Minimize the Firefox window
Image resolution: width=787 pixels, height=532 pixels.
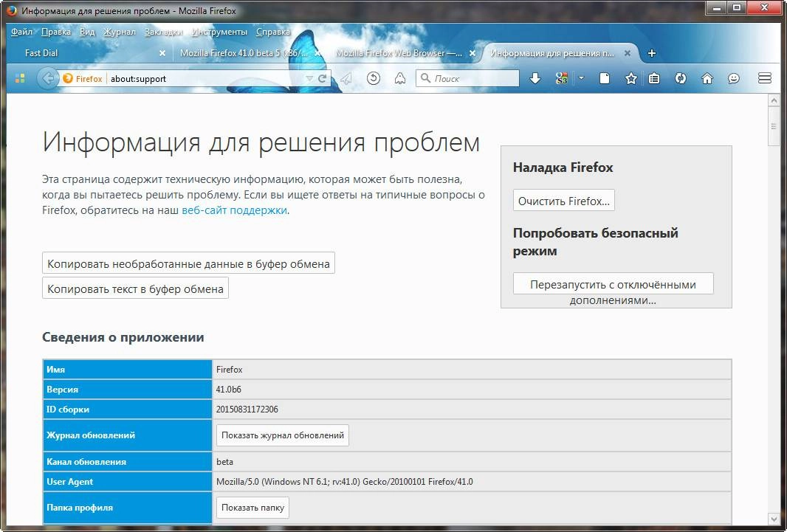pyautogui.click(x=716, y=7)
